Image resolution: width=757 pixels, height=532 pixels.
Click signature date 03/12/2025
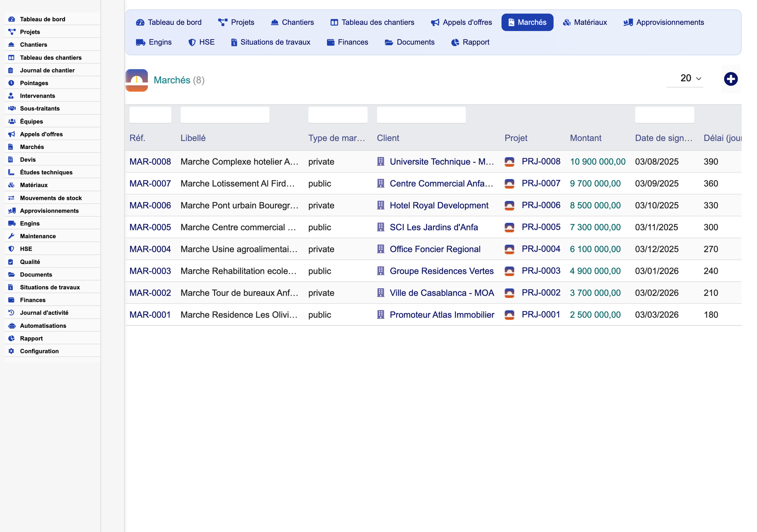pos(657,249)
